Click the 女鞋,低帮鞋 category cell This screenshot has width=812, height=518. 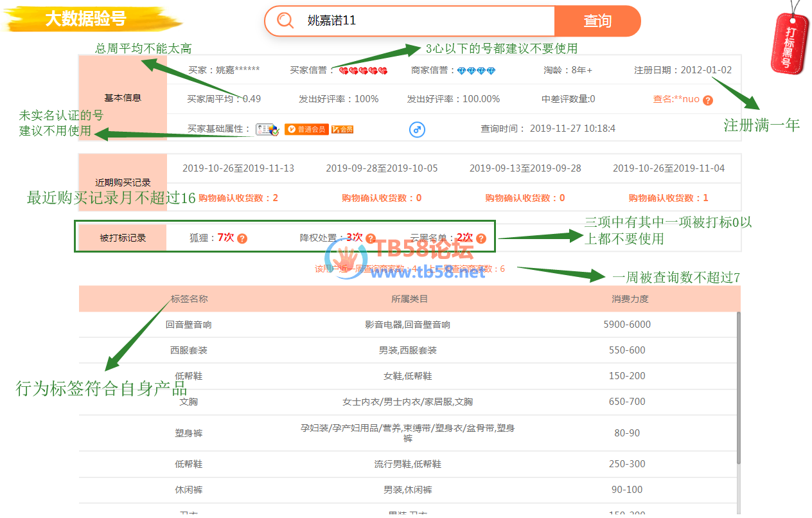408,376
